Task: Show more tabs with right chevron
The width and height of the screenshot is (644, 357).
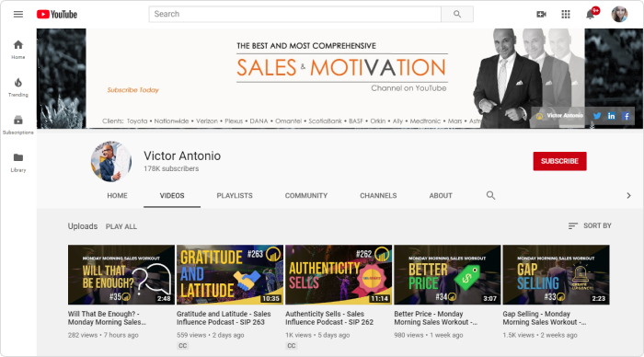Action: [x=628, y=196]
